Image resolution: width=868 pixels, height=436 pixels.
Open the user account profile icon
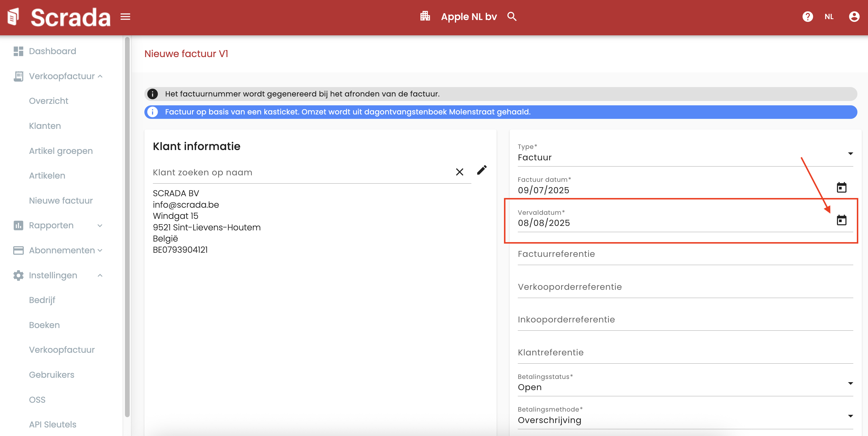click(x=854, y=16)
